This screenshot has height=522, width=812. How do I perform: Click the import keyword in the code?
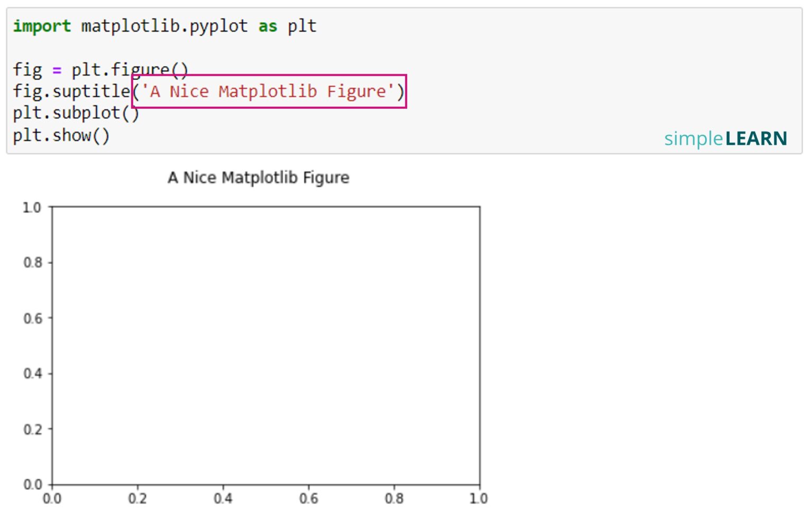[41, 25]
